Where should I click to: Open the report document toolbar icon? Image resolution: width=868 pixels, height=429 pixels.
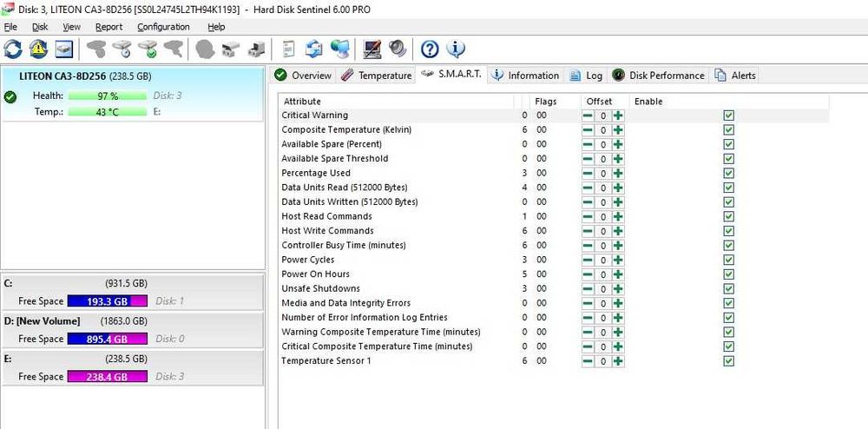288,49
